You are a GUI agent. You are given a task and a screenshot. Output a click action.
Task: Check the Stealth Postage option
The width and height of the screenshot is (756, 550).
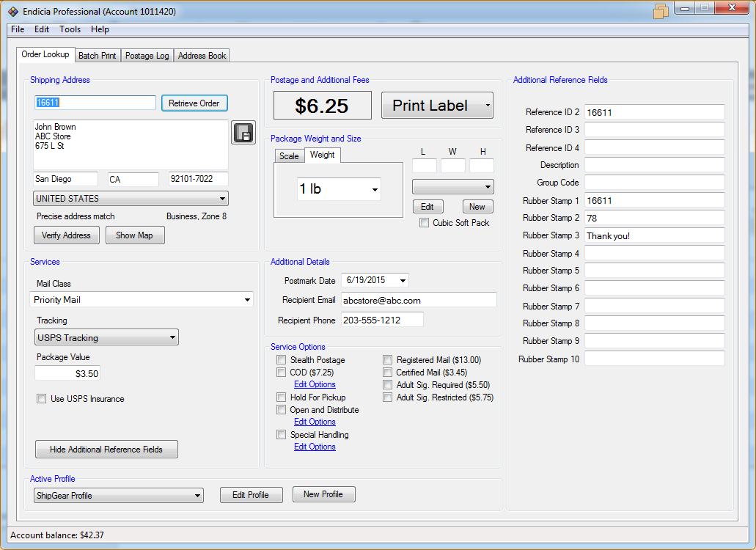(281, 359)
